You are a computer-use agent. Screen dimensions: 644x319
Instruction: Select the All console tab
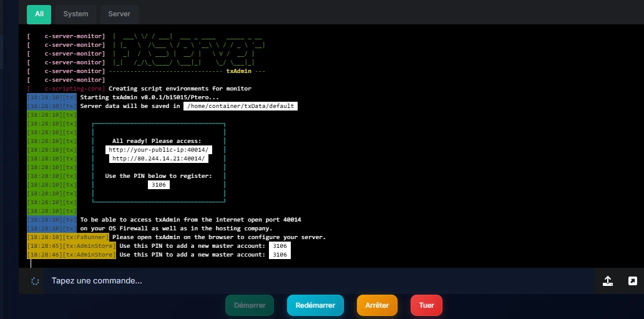tap(39, 14)
